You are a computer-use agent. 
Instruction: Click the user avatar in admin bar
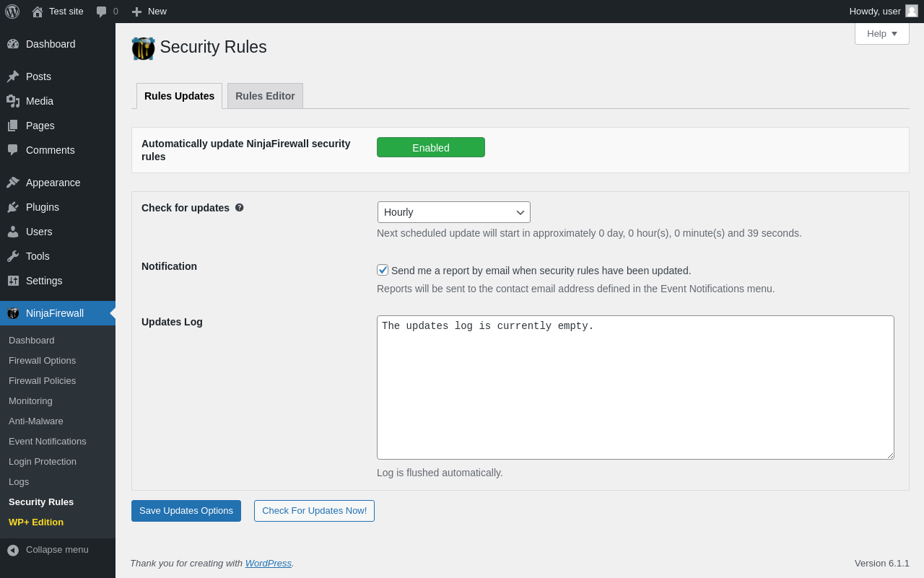click(912, 11)
